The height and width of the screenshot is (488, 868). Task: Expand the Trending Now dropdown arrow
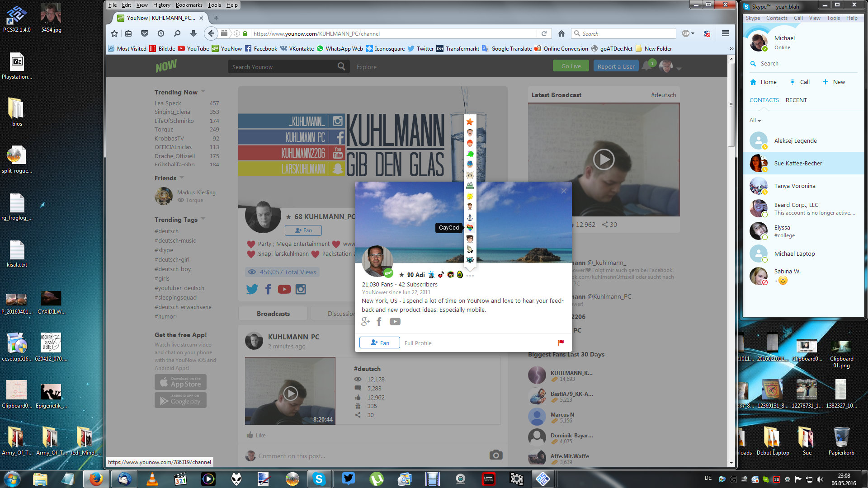(203, 91)
